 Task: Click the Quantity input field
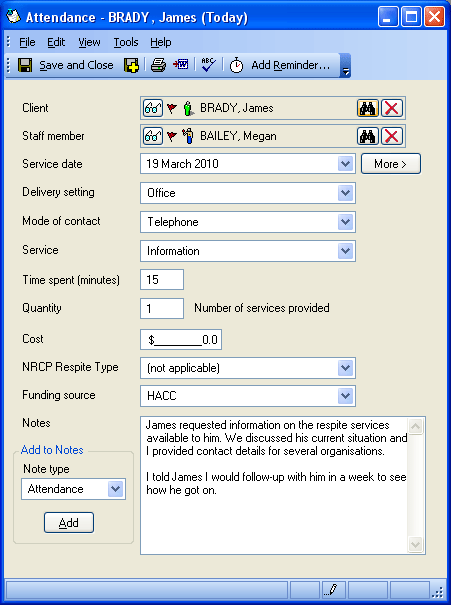pyautogui.click(x=162, y=308)
